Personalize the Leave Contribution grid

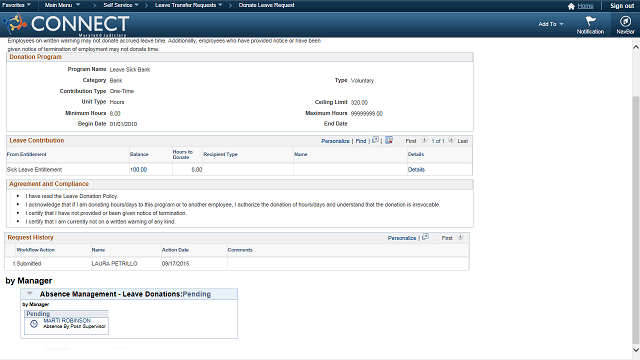[335, 141]
